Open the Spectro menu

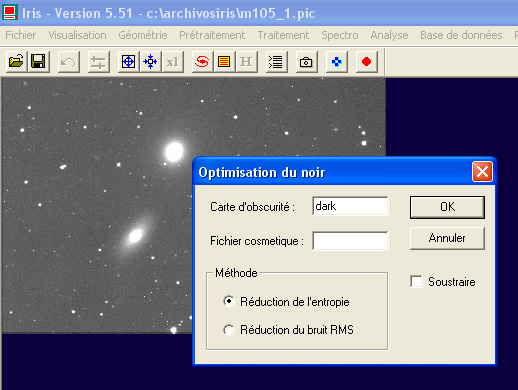(340, 35)
